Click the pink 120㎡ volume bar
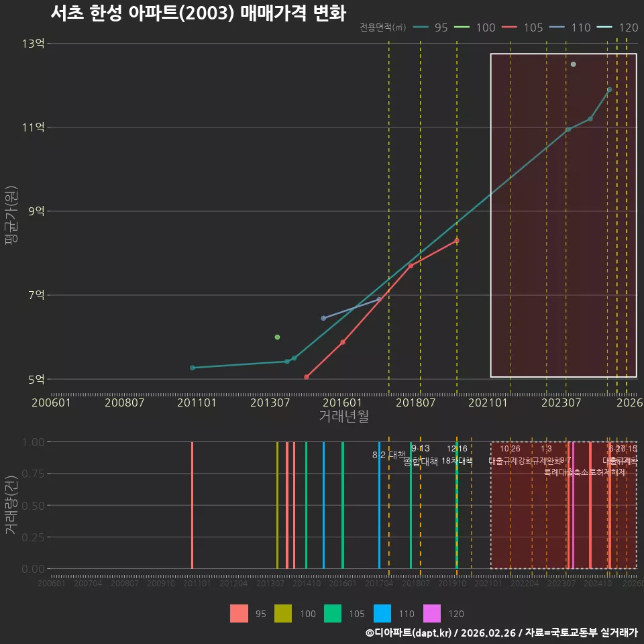 pos(573,505)
